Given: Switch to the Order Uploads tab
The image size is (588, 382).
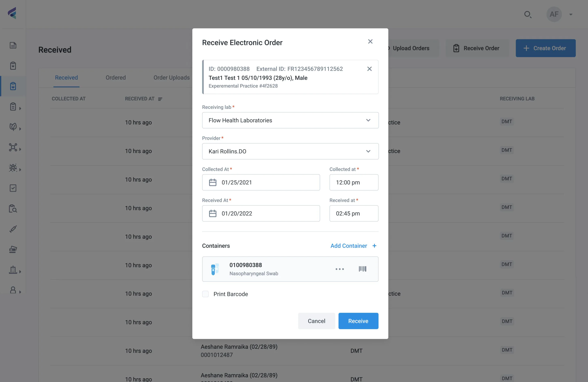Looking at the screenshot, I should point(171,78).
